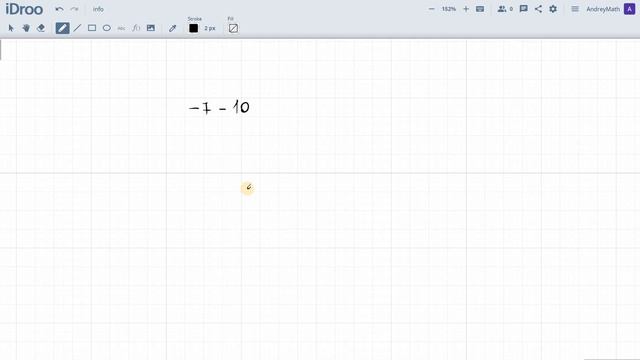Select the arrow pointer tool
Viewport: 640px width, 360px height.
point(11,28)
